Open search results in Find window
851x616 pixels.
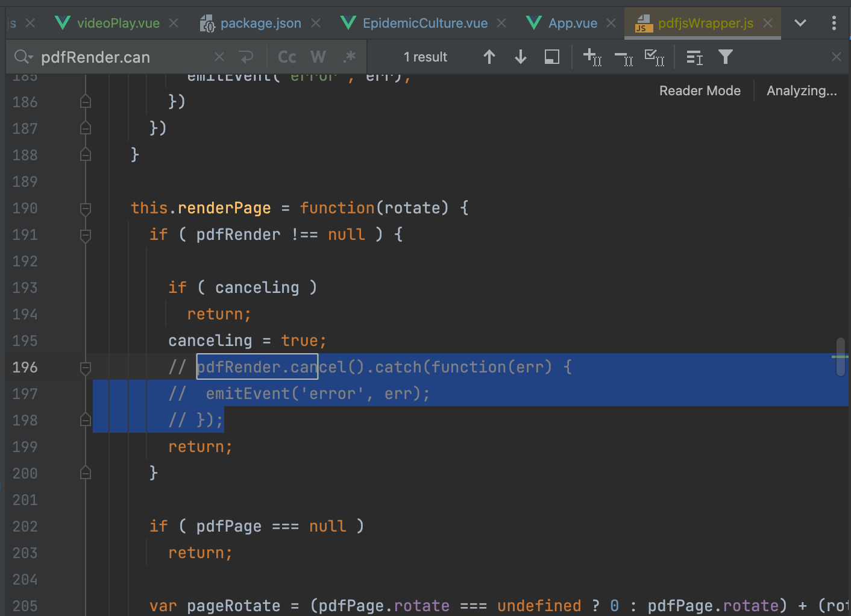tap(552, 57)
